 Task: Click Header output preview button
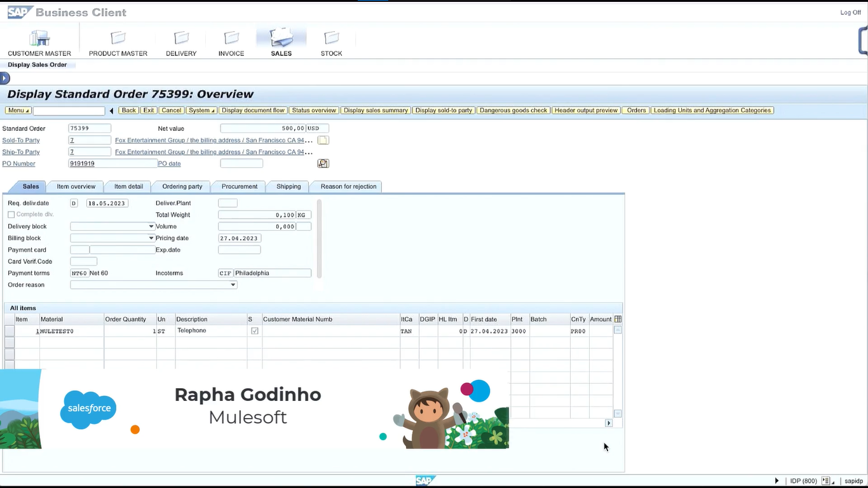(x=586, y=111)
